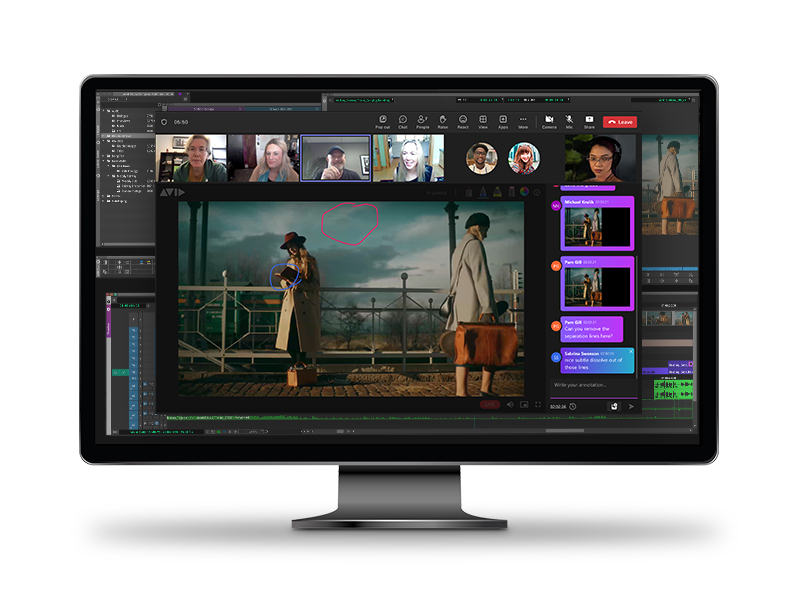This screenshot has height=600, width=800.
Task: Select the React emoji icon in the Teams toolbar
Action: 463,121
